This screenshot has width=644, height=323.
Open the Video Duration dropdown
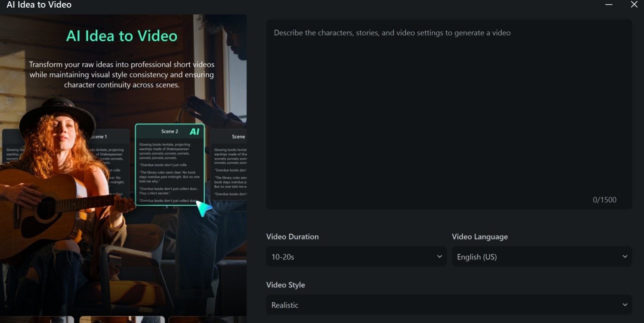point(356,257)
